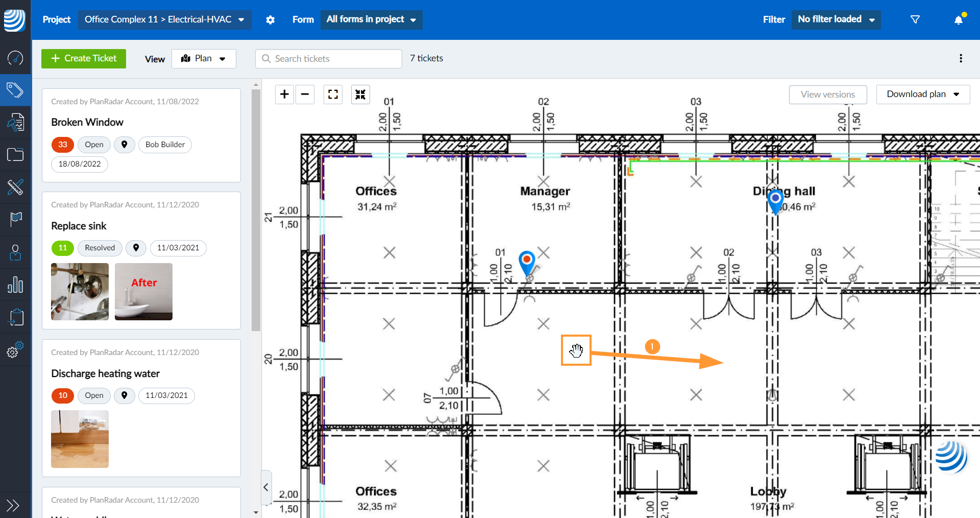Open the reports clipboard sidebar icon
This screenshot has width=980, height=518.
tap(15, 317)
